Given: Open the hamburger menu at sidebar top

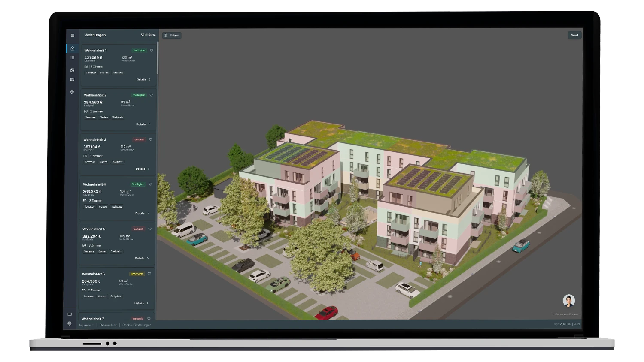Looking at the screenshot, I should (x=72, y=35).
